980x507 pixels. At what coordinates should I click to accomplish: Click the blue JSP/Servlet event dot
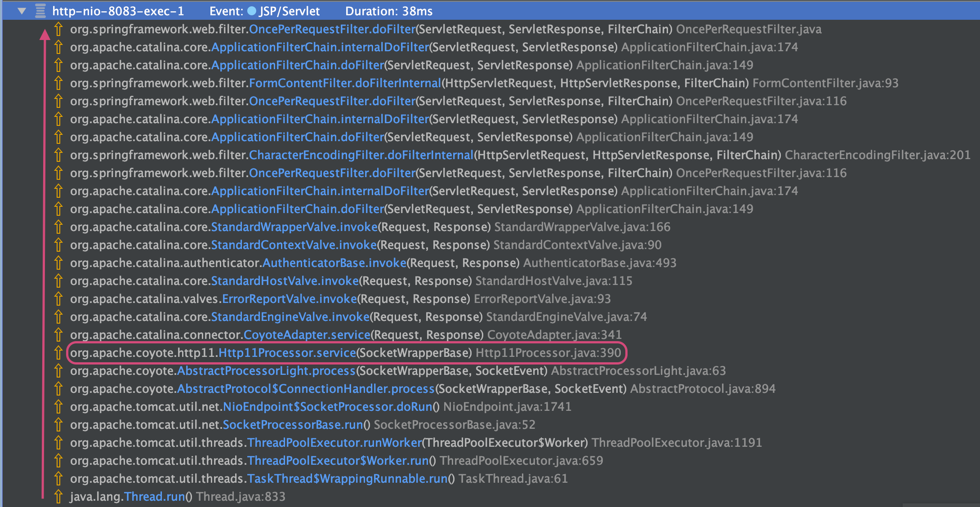pos(252,11)
